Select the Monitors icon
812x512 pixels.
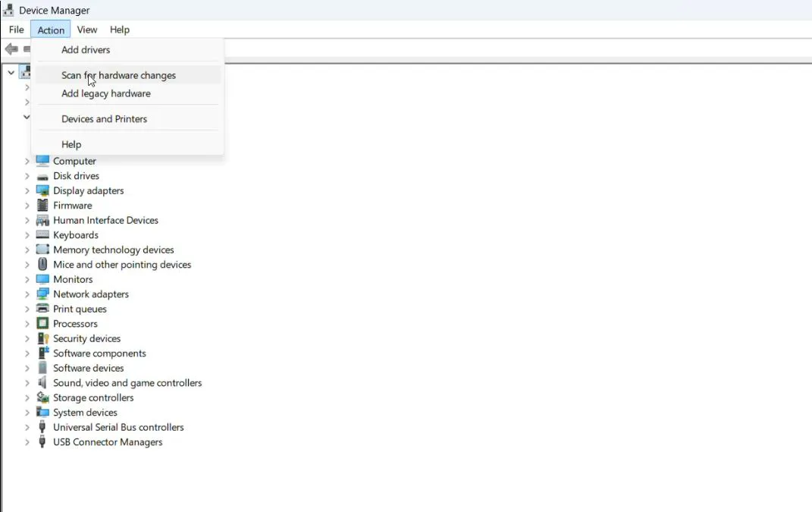42,279
